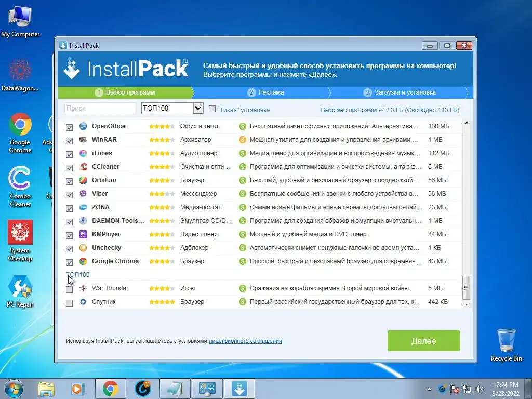Open Windows Explorer from taskbar

[46, 389]
